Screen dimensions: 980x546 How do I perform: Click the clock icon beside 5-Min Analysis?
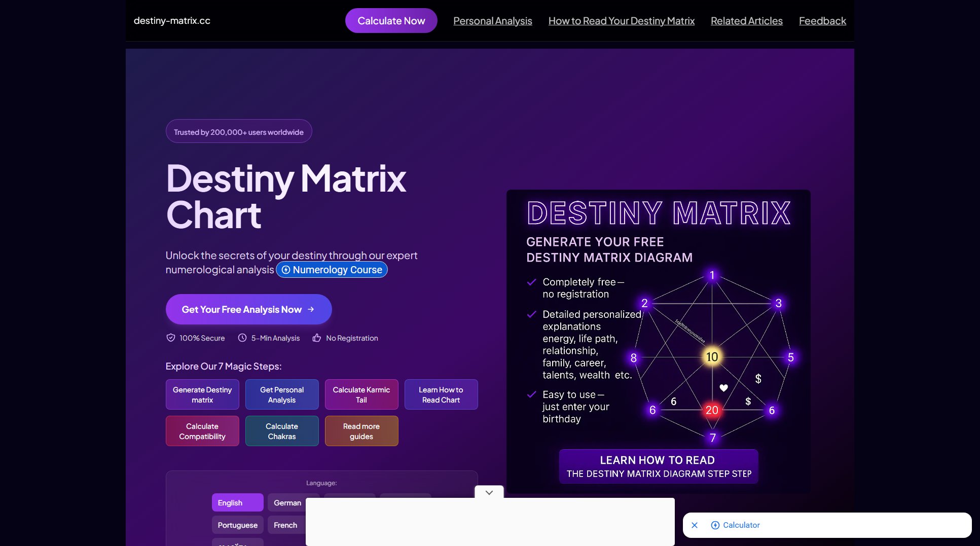(x=242, y=338)
